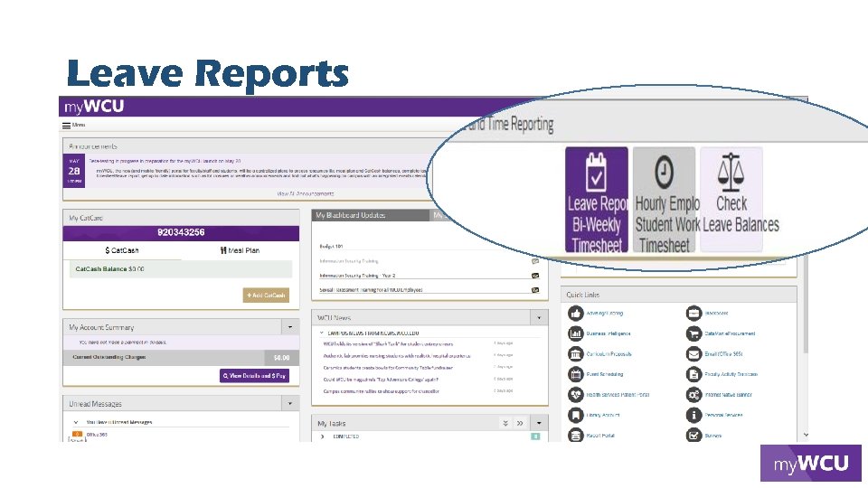Click the notification icon beside Sexual Harassment Training
This screenshot has height=488, width=868.
click(535, 290)
